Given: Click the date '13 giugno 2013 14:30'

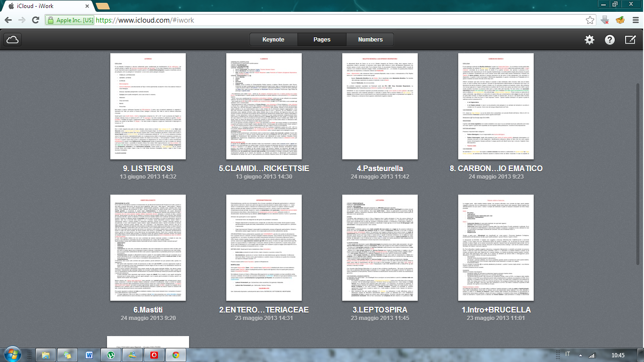Looking at the screenshot, I should click(x=264, y=177).
